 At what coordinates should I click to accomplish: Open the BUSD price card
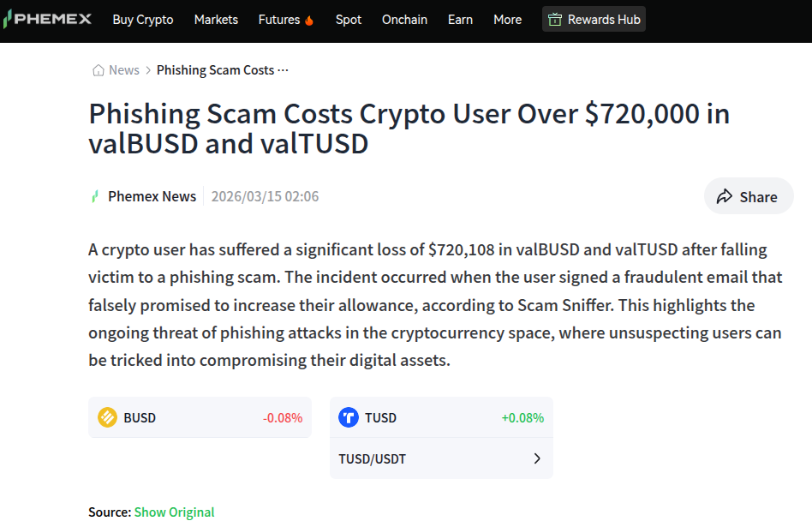coord(200,418)
